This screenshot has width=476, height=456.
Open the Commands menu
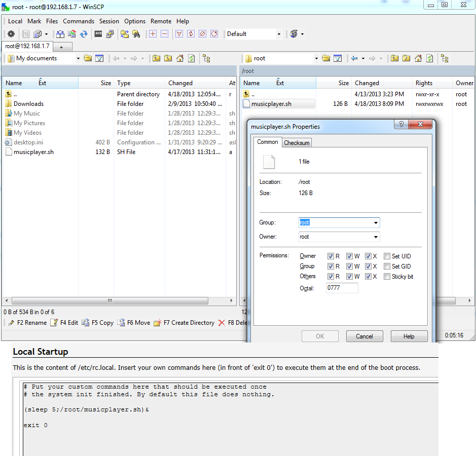click(79, 21)
